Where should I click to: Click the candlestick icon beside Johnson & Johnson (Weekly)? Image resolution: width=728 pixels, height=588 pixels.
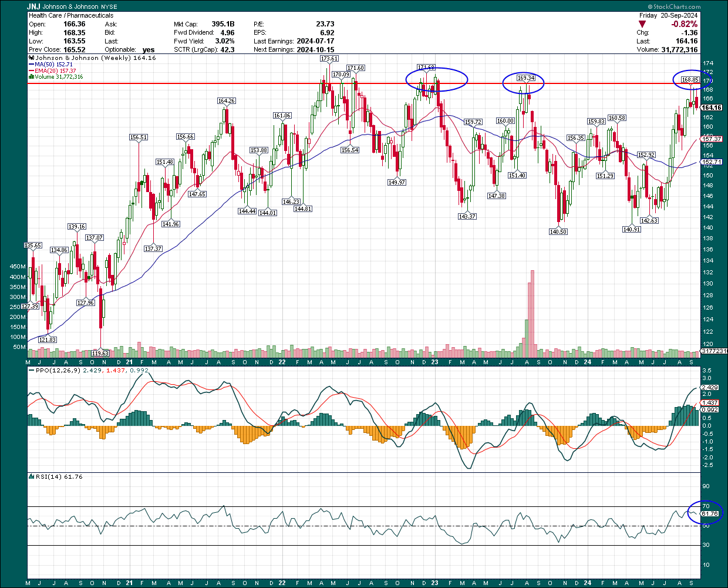click(32, 58)
